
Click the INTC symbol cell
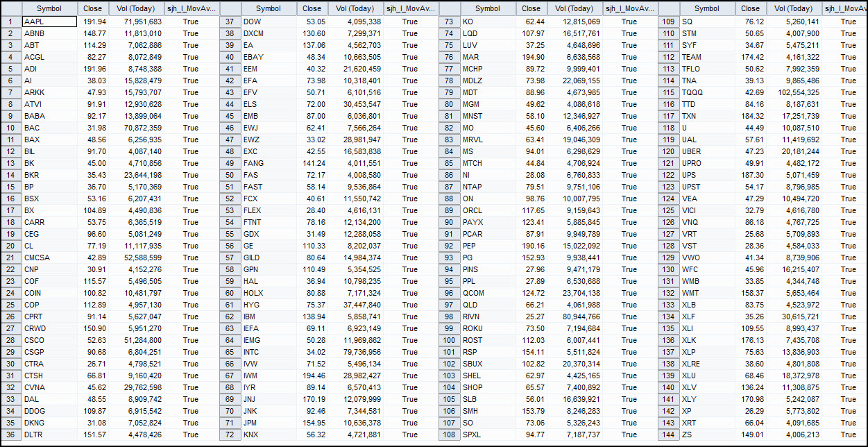[x=269, y=352]
